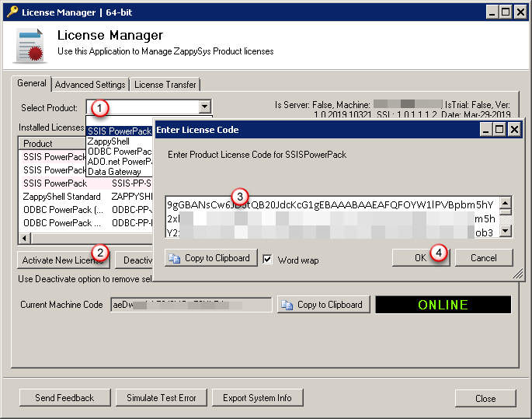Select the ZappyShell Standard license row

point(87,196)
